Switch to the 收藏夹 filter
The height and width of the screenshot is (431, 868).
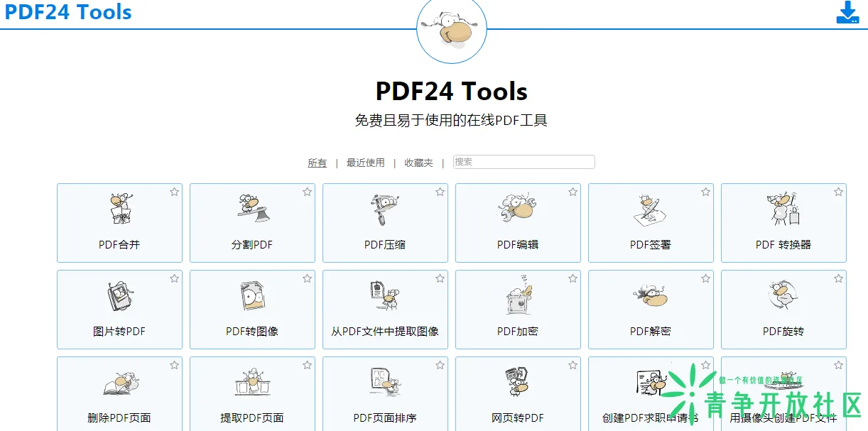tap(418, 163)
